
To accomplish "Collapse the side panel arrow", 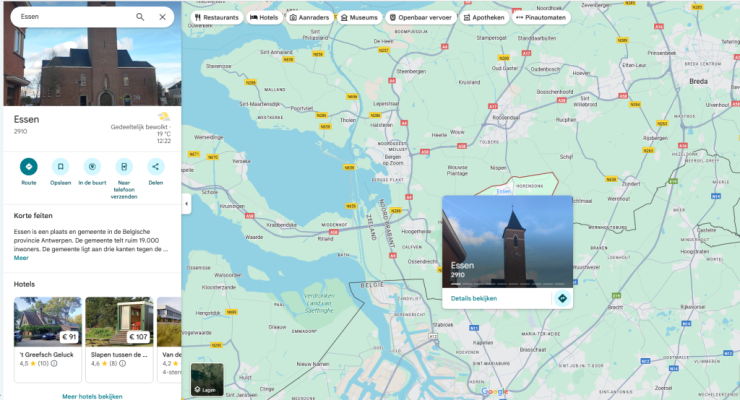I will [186, 204].
